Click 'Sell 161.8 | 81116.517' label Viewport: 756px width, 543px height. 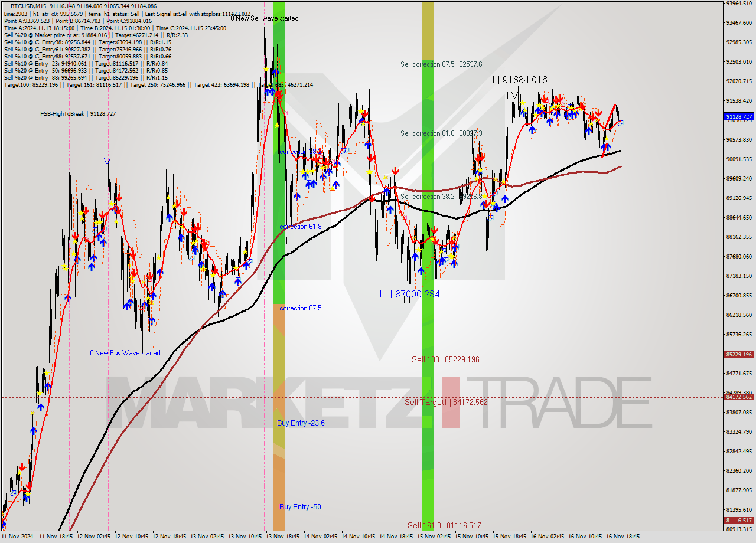pyautogui.click(x=444, y=525)
